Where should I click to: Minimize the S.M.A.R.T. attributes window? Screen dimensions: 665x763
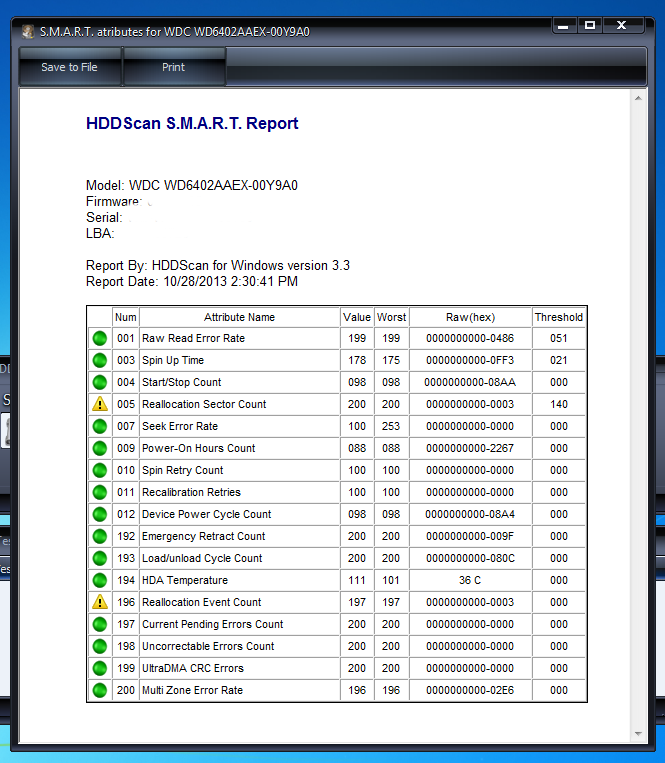click(563, 26)
